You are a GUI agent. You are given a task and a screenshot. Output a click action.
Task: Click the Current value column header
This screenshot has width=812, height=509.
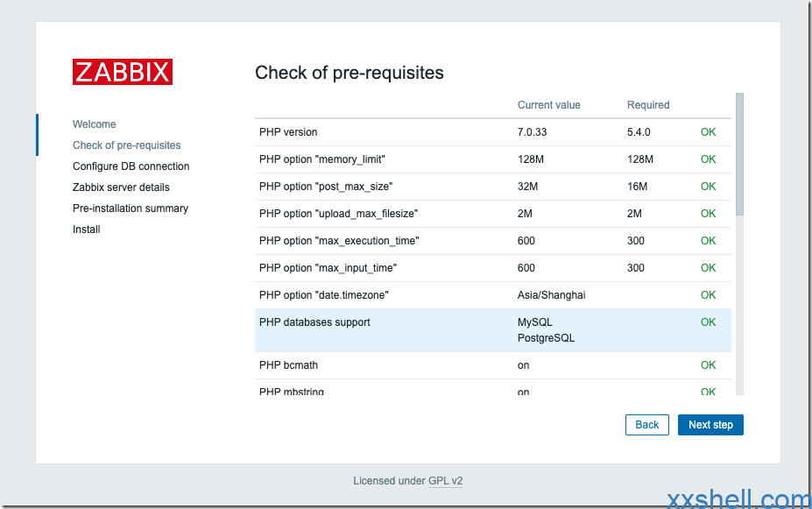(x=548, y=105)
